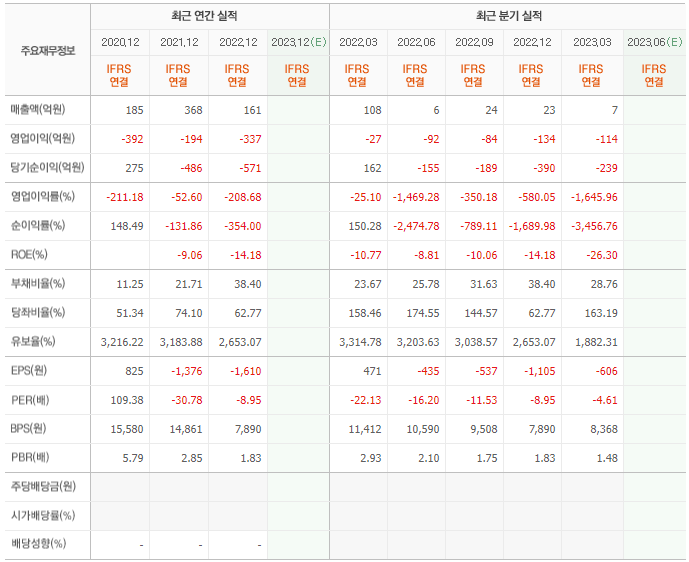Select the PBR(배) row label
Image resolution: width=689 pixels, height=562 pixels.
(30, 457)
